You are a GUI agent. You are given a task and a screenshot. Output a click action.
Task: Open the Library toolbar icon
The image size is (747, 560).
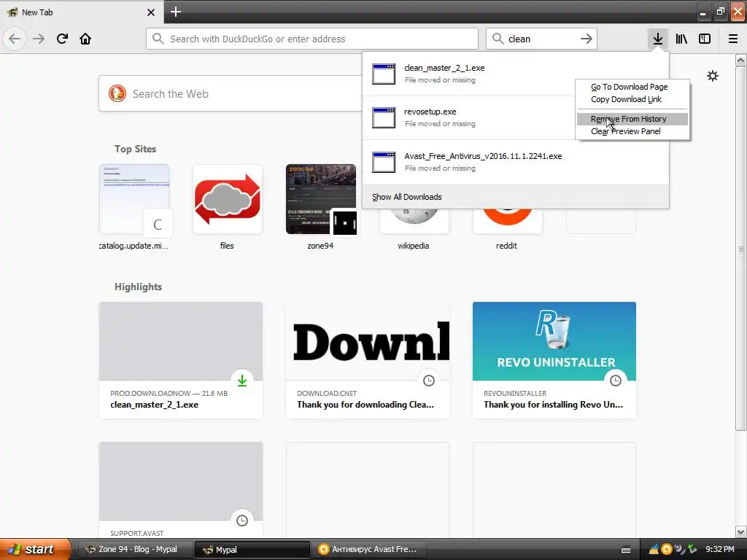coord(681,39)
